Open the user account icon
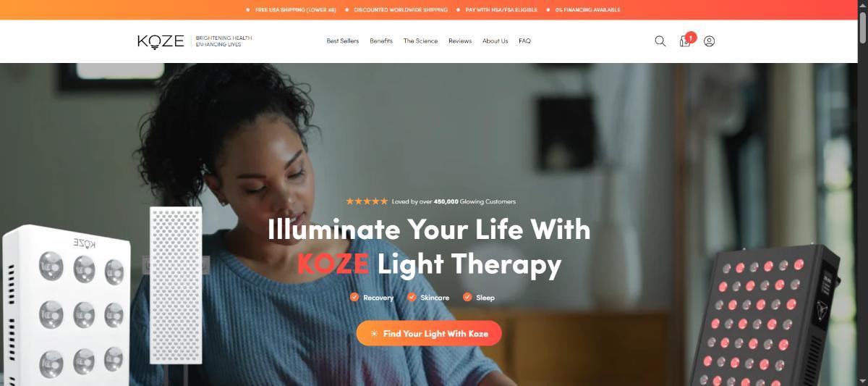Screen dimensions: 868x386 (709, 41)
